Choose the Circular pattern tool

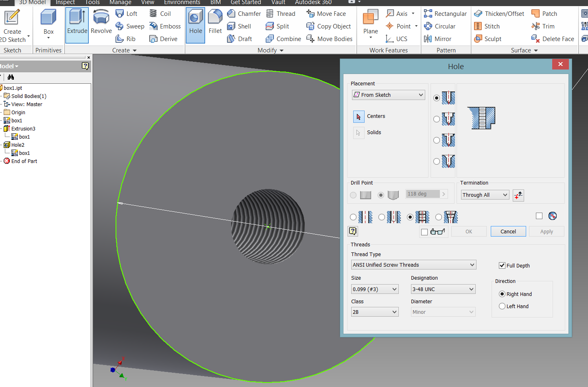tap(439, 26)
